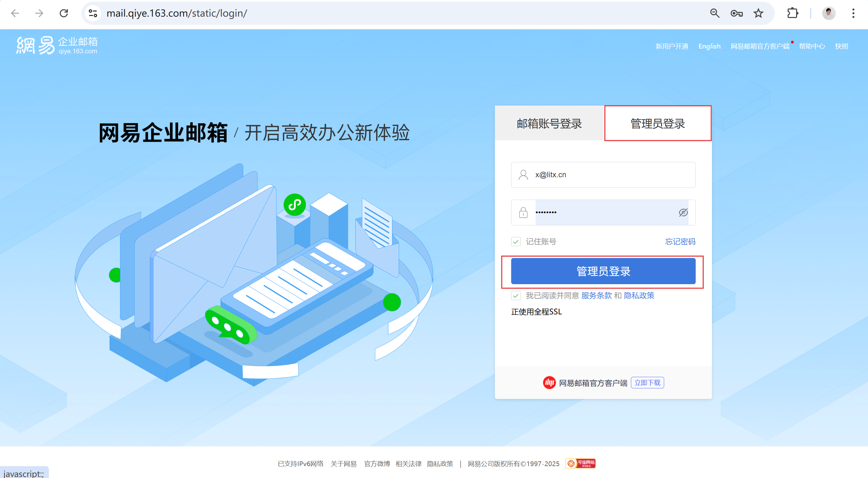Screen dimensions: 868x478
Task: Open the browser Extensions icon
Action: [792, 13]
